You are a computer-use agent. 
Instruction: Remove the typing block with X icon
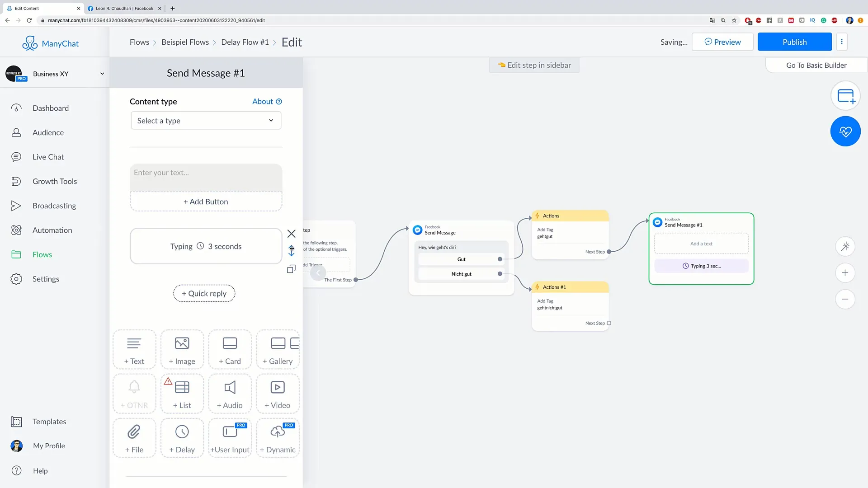[292, 234]
